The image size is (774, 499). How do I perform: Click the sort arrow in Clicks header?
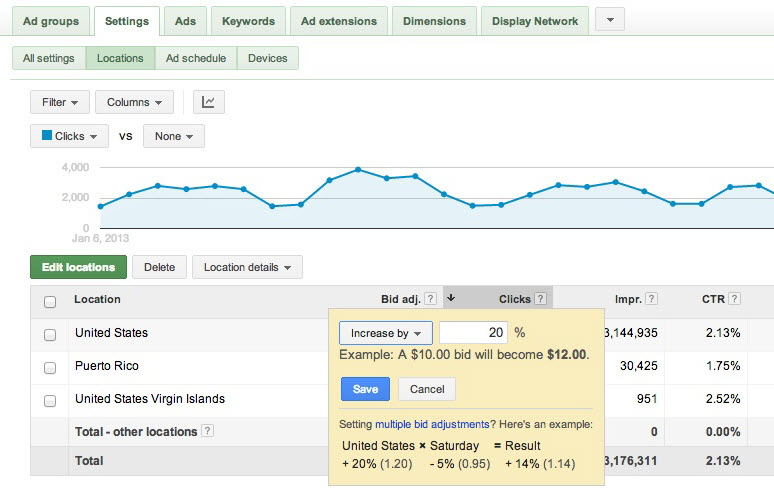(x=451, y=298)
